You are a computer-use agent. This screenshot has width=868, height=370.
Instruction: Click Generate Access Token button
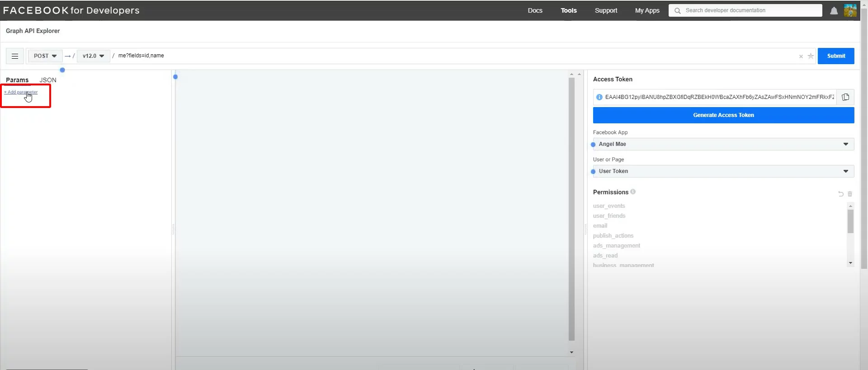click(x=723, y=115)
